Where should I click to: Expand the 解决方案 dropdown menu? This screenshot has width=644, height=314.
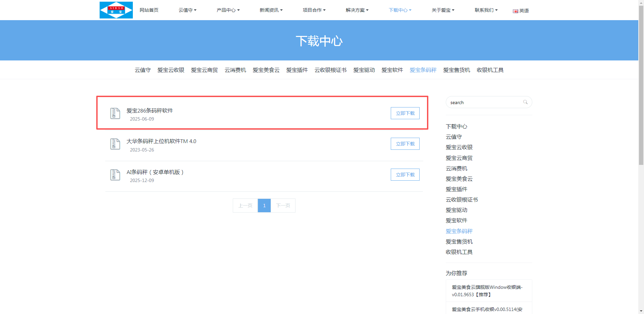357,10
